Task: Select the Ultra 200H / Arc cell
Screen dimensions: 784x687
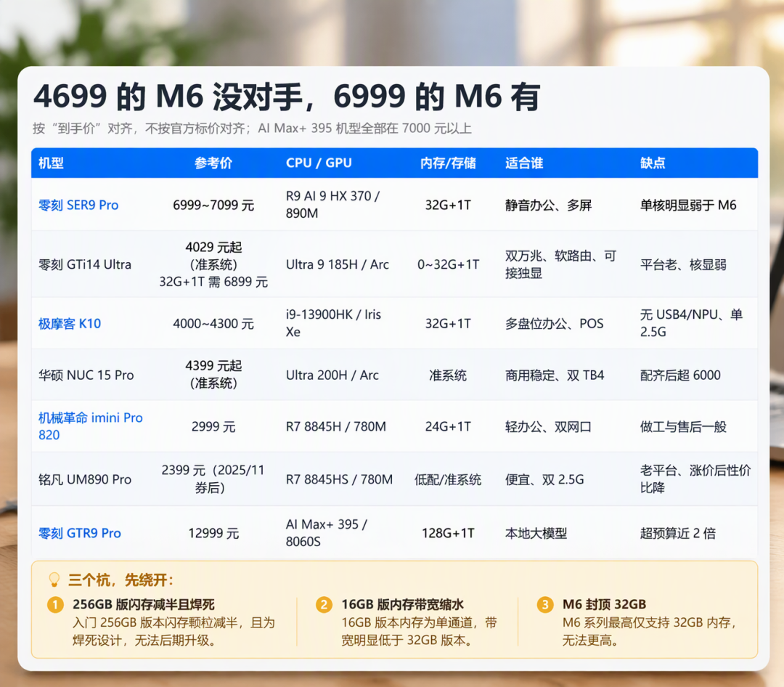Action: 332,375
